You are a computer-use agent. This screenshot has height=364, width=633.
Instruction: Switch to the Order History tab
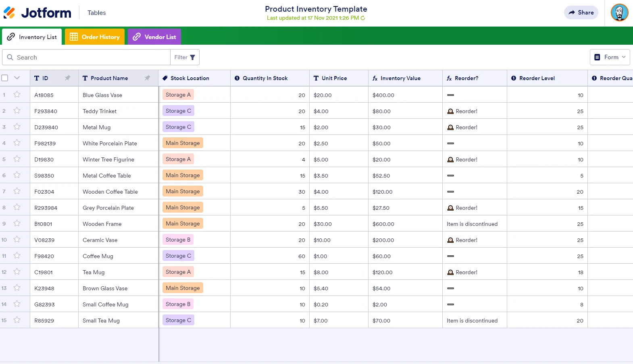[x=95, y=37]
